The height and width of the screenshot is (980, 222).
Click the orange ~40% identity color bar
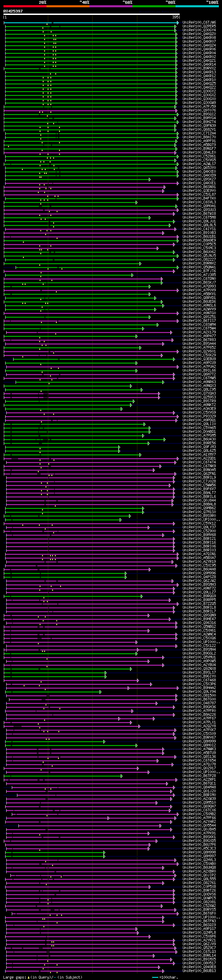[68, 7]
